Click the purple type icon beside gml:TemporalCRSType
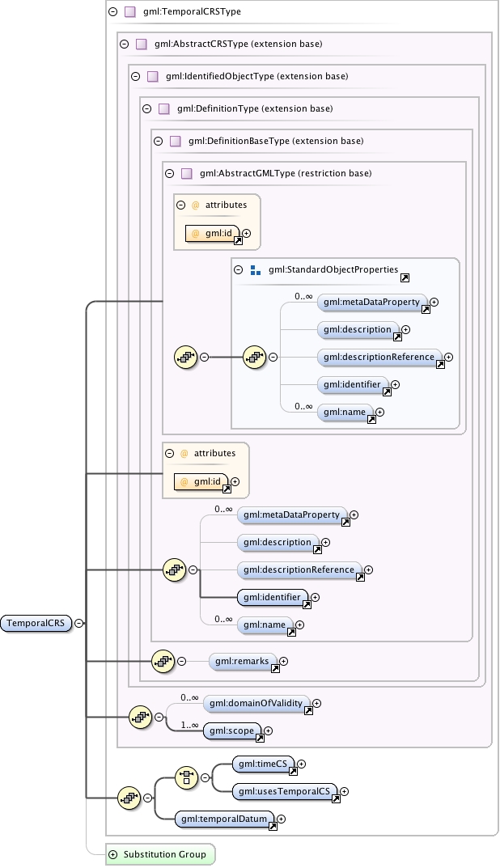The width and height of the screenshot is (500, 868). pos(130,11)
